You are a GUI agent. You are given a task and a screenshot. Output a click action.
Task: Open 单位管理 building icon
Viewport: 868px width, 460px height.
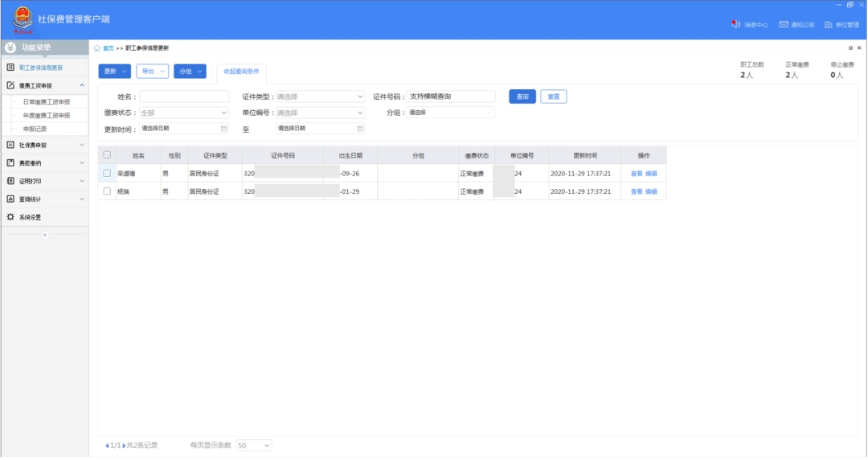click(828, 25)
